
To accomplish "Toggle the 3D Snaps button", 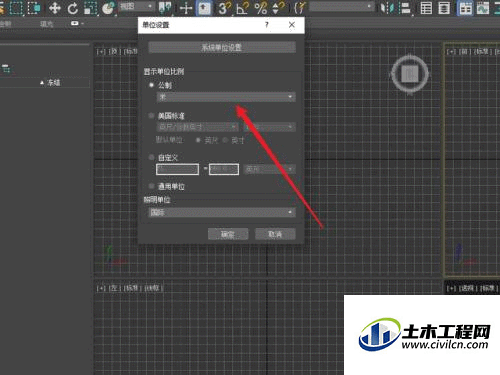I will pyautogui.click(x=224, y=8).
